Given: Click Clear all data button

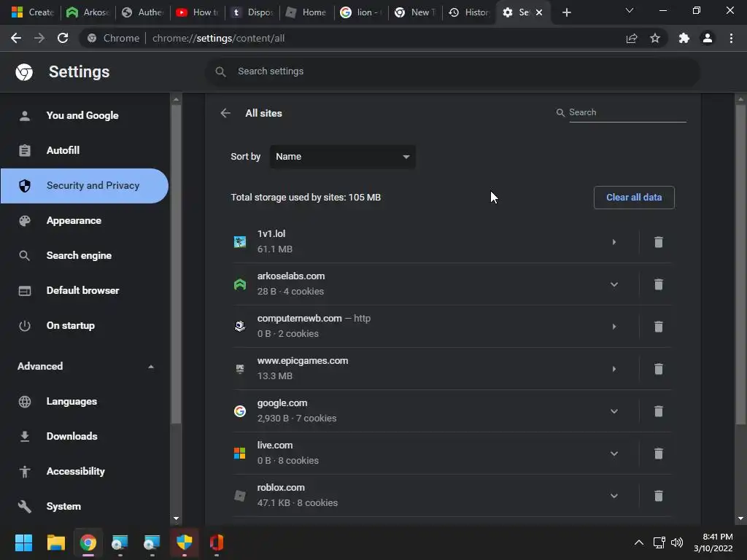Looking at the screenshot, I should [634, 197].
